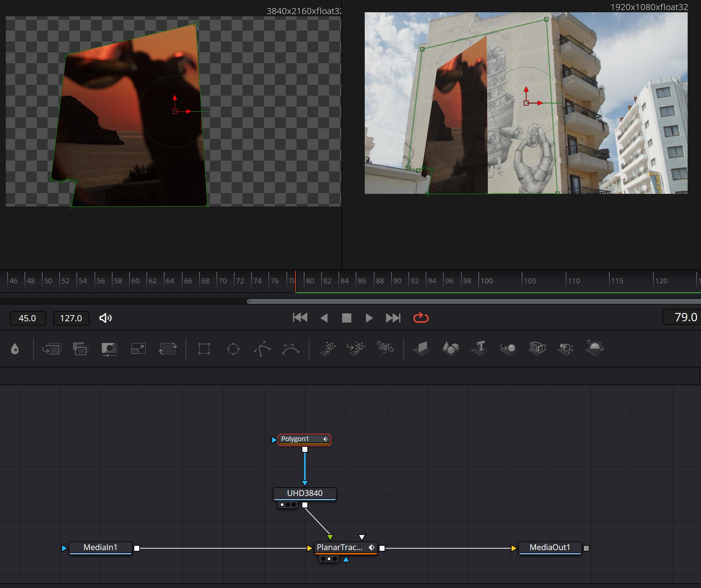Select the B-Spline mask tool

[291, 349]
